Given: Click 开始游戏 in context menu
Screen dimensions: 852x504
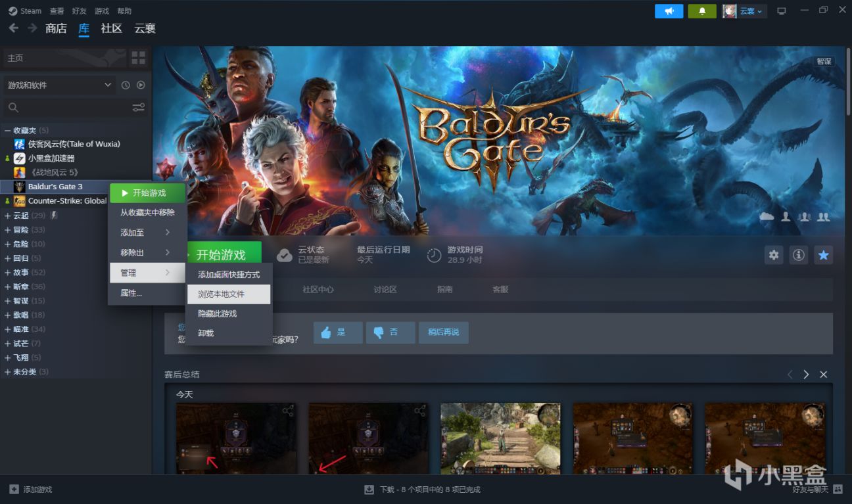Looking at the screenshot, I should coord(148,193).
